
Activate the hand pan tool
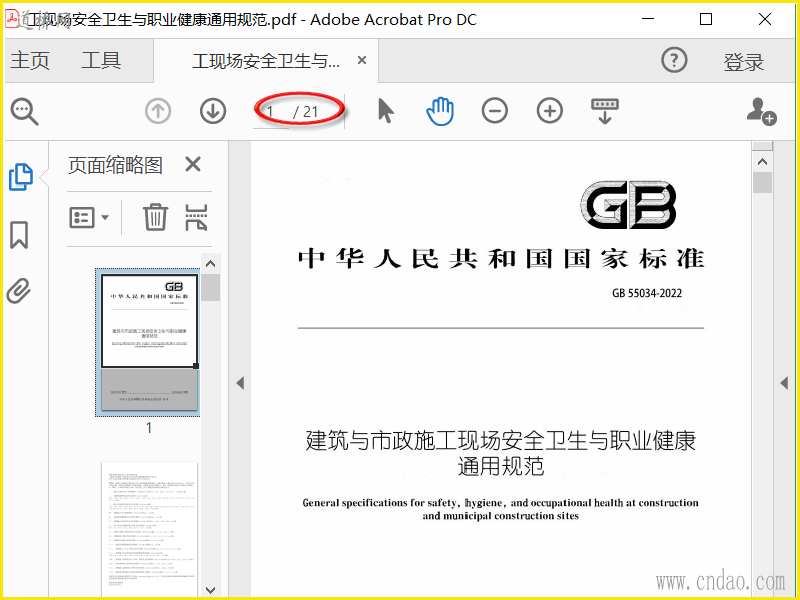(440, 111)
